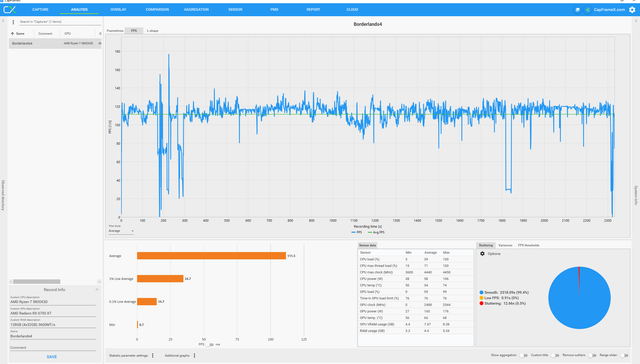The width and height of the screenshot is (640, 364).
Task: Toggle Remove outliers switch
Action: 591,355
